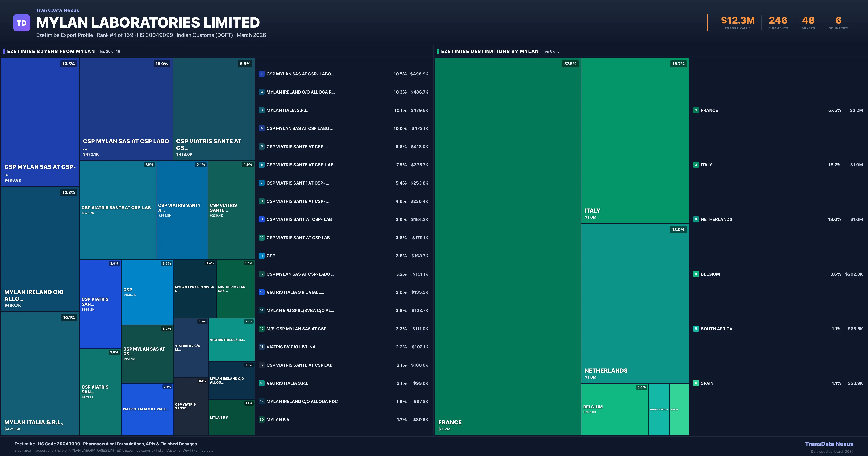The image size is (868, 456).
Task: Click the France rank 1 badge
Action: pyautogui.click(x=696, y=110)
